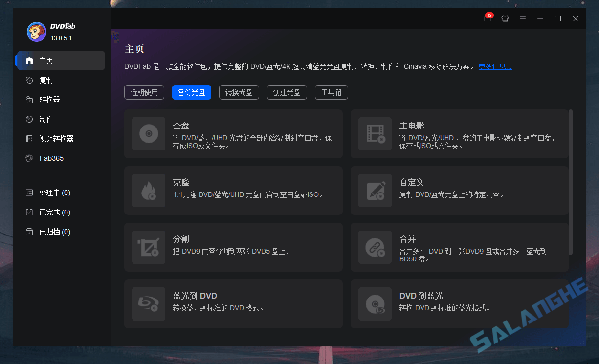Select the 主电影 main movie icon

pyautogui.click(x=375, y=133)
